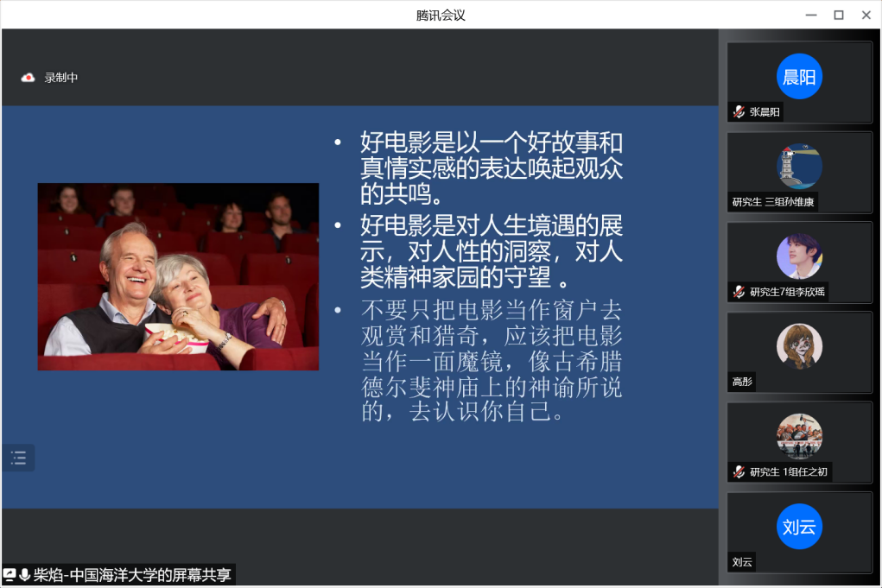Open the list panel icon at left edge
This screenshot has height=588, width=882.
(18, 458)
